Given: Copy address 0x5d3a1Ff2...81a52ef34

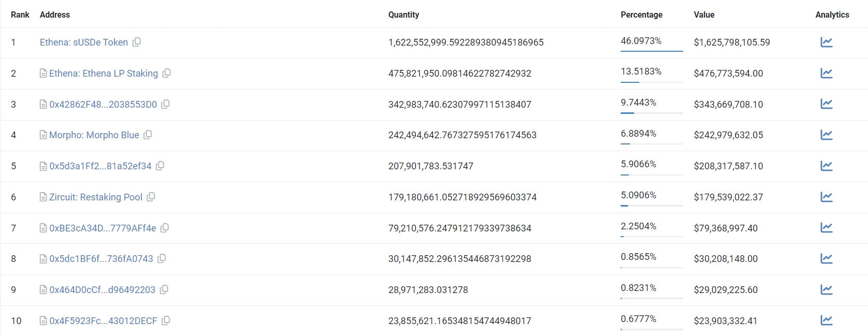Looking at the screenshot, I should point(160,166).
